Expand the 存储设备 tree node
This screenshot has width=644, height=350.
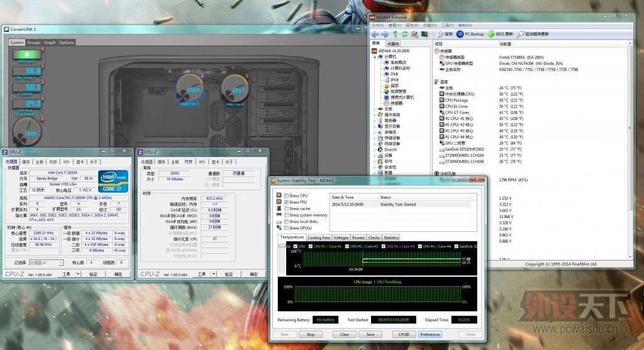coord(375,138)
